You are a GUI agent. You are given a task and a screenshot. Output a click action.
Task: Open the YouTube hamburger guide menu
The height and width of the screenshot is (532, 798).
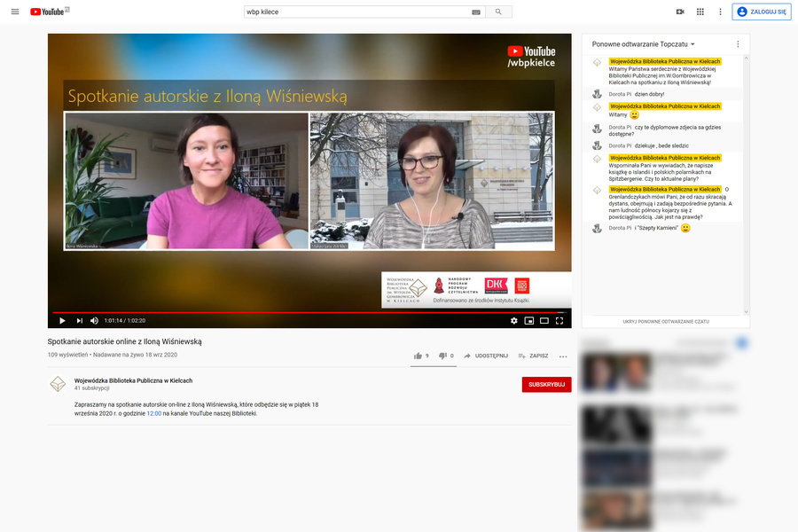point(13,12)
